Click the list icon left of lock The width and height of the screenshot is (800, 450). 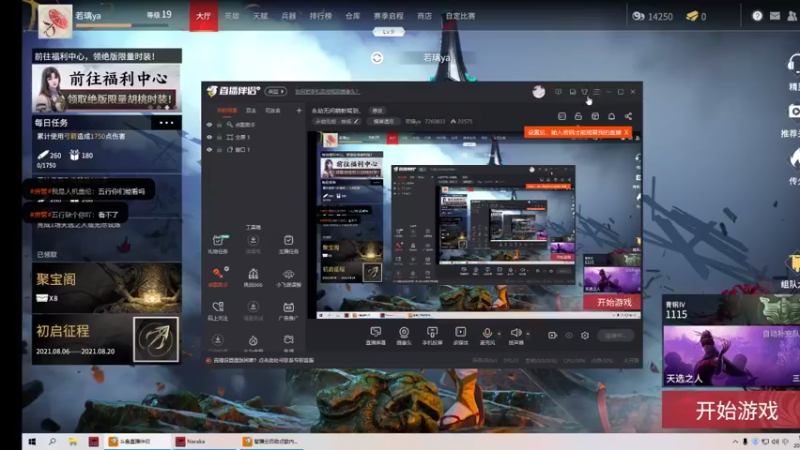pyautogui.click(x=562, y=116)
